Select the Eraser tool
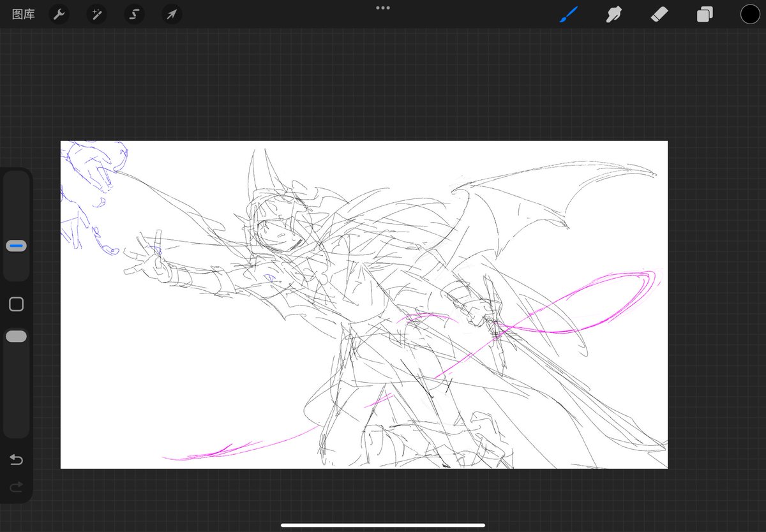 (659, 14)
